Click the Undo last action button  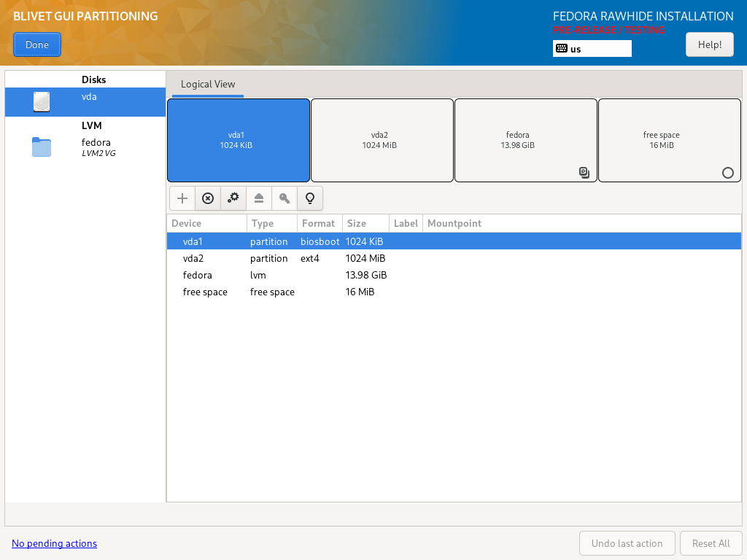pos(627,543)
